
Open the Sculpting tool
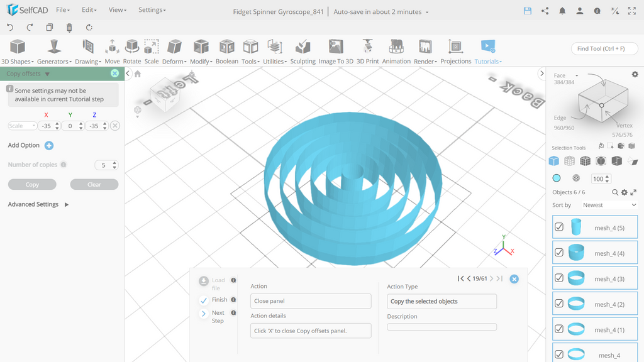[x=303, y=52]
